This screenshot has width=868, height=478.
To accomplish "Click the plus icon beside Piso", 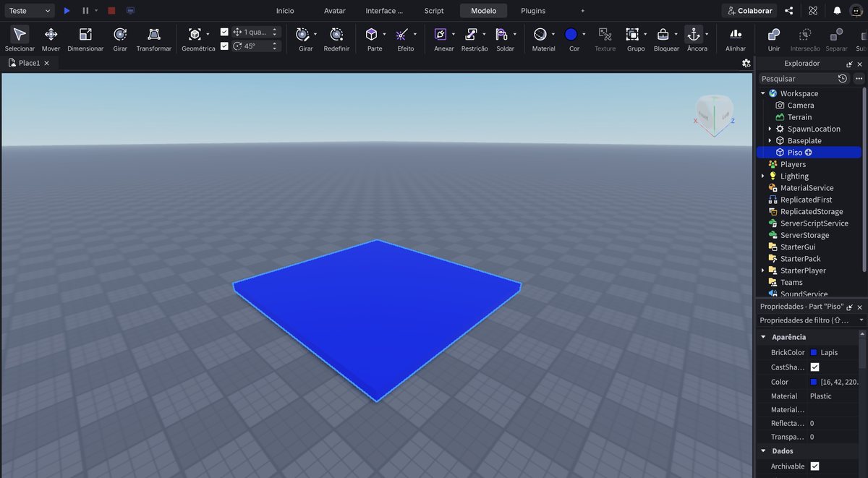I will coord(809,153).
